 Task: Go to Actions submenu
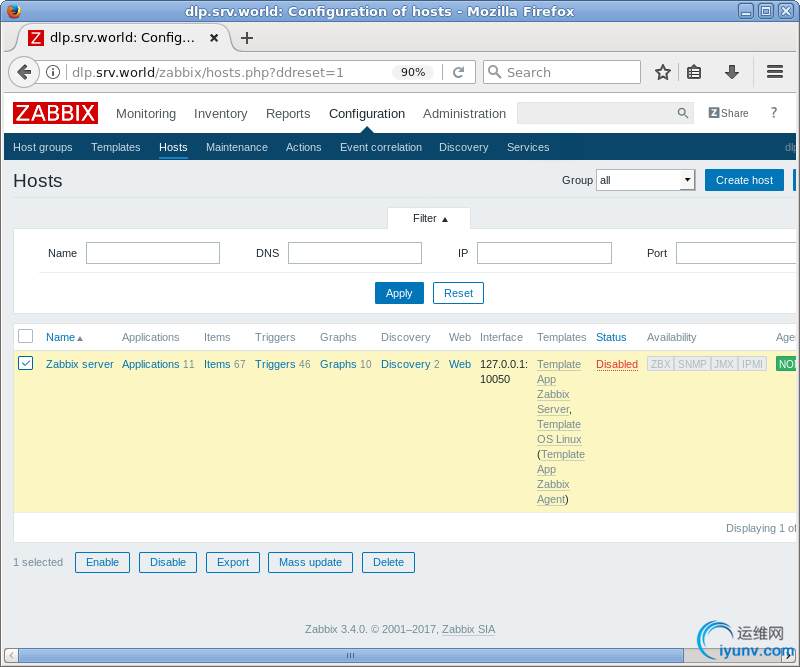[x=304, y=147]
